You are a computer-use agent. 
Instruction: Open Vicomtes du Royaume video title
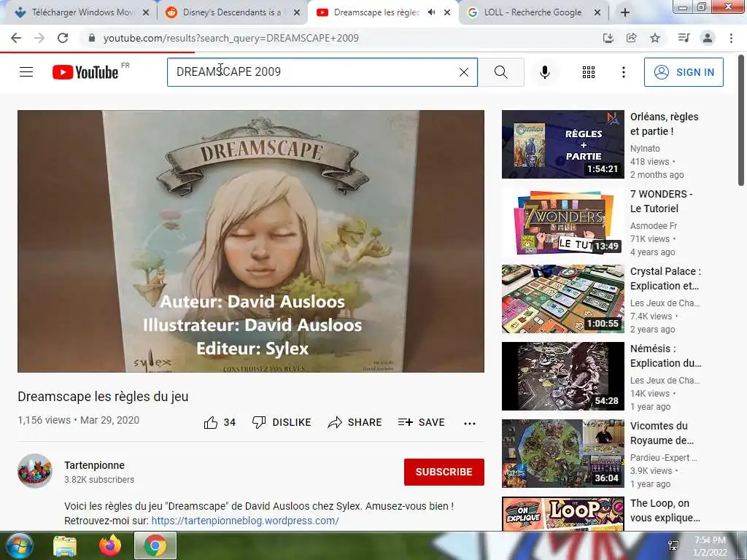click(x=662, y=433)
